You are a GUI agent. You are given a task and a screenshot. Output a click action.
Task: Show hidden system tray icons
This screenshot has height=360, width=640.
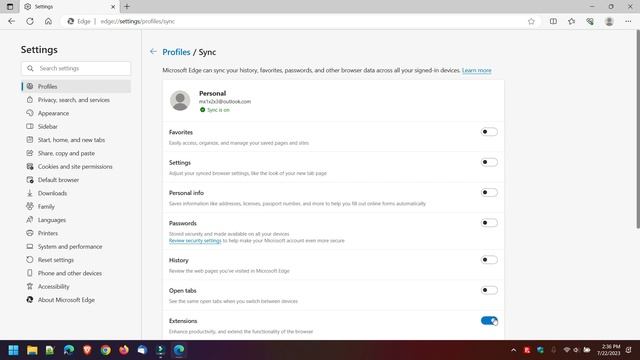tap(513, 350)
